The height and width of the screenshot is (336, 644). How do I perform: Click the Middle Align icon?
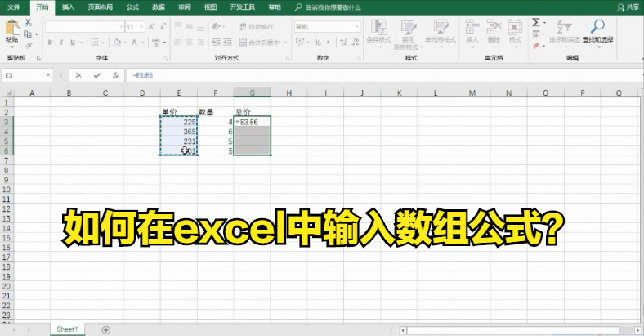pyautogui.click(x=189, y=26)
